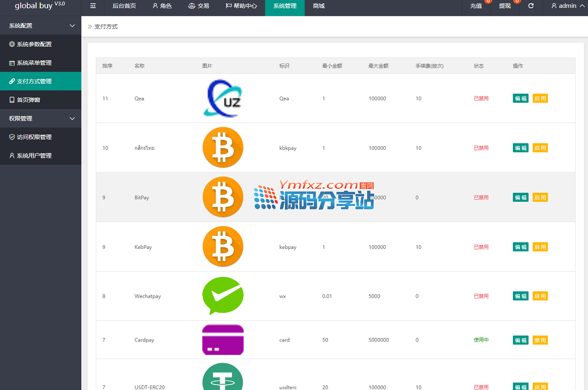Open 首页弹窗 sidebar item
Screen dimensions: 588x390
coord(28,100)
